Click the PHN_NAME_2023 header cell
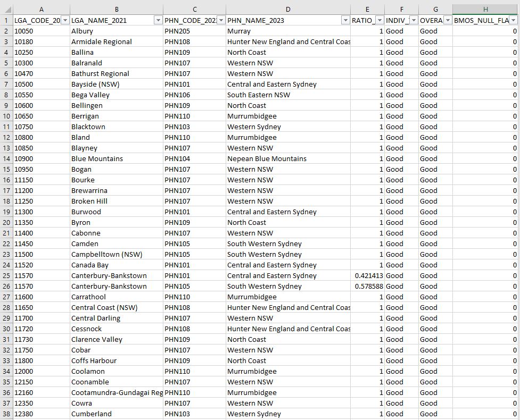 288,20
